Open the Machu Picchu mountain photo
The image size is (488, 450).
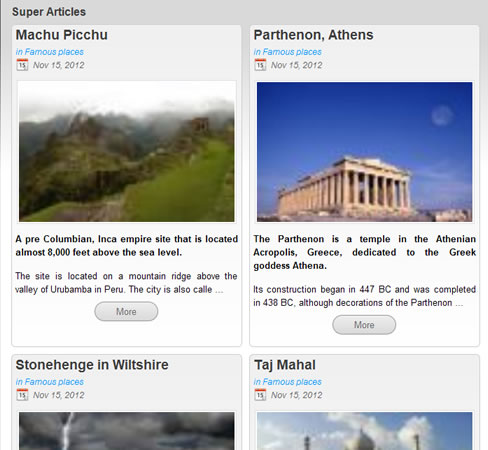127,152
